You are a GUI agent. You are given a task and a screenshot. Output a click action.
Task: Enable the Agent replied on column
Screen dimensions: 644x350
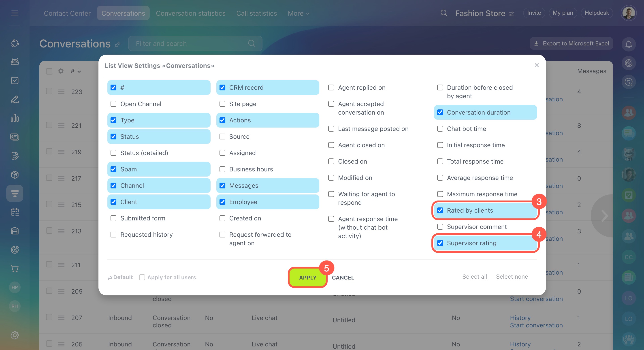point(331,87)
